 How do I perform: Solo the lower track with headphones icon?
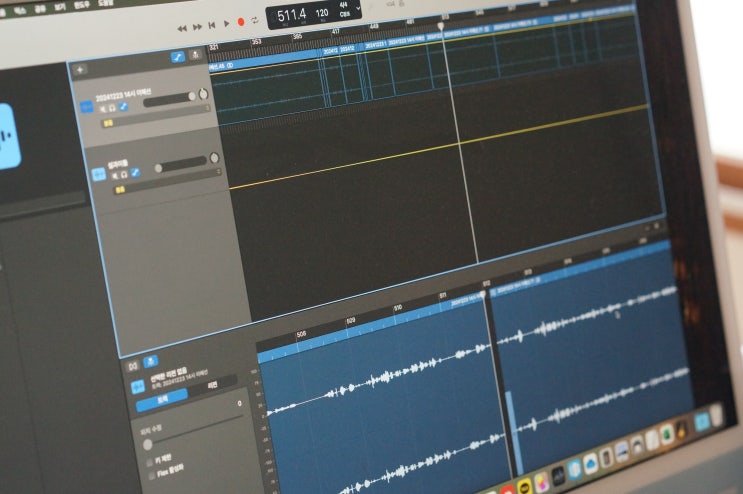click(124, 174)
